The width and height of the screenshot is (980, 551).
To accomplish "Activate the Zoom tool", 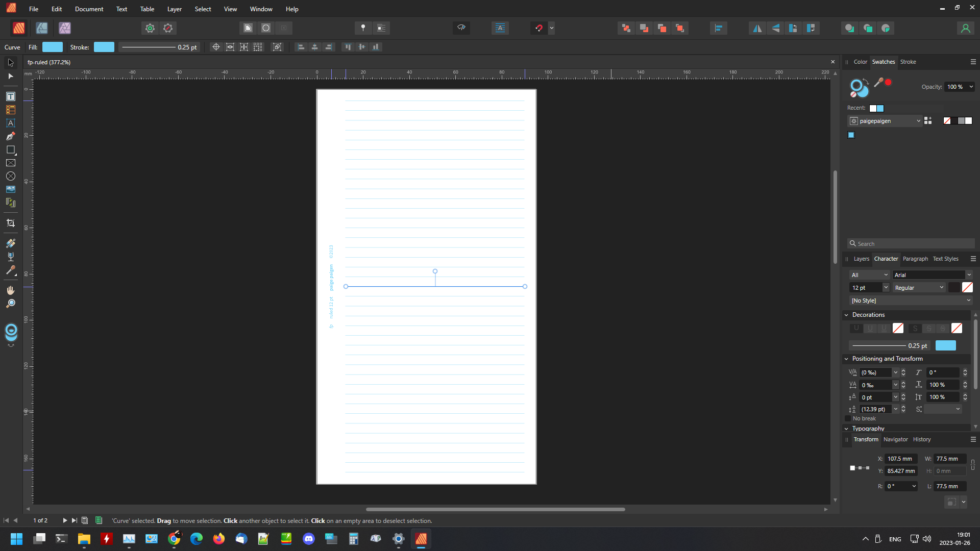I will [10, 304].
